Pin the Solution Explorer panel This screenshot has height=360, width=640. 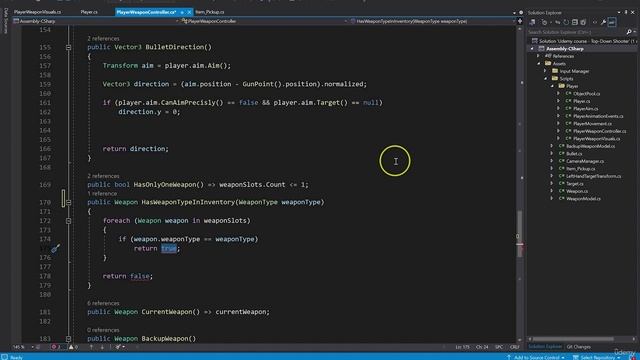click(x=626, y=12)
